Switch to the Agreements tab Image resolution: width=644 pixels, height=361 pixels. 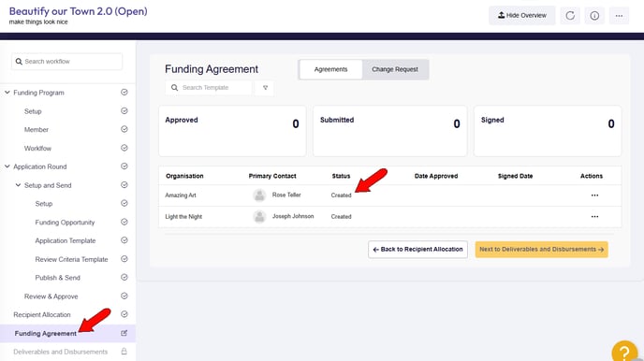(330, 69)
